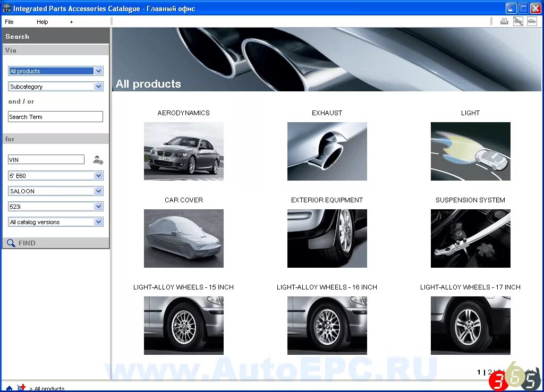Screen dimensions: 544x392
Task: Open the File menu
Action: 8,21
